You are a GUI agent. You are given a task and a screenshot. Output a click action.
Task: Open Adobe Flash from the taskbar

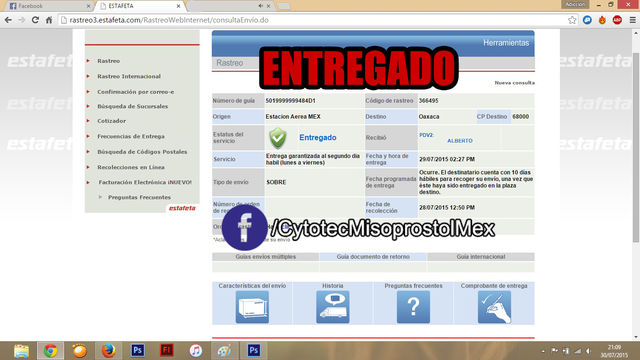167,351
